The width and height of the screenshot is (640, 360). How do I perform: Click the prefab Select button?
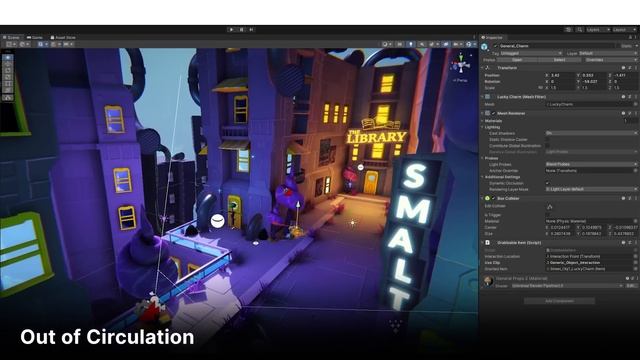point(559,60)
